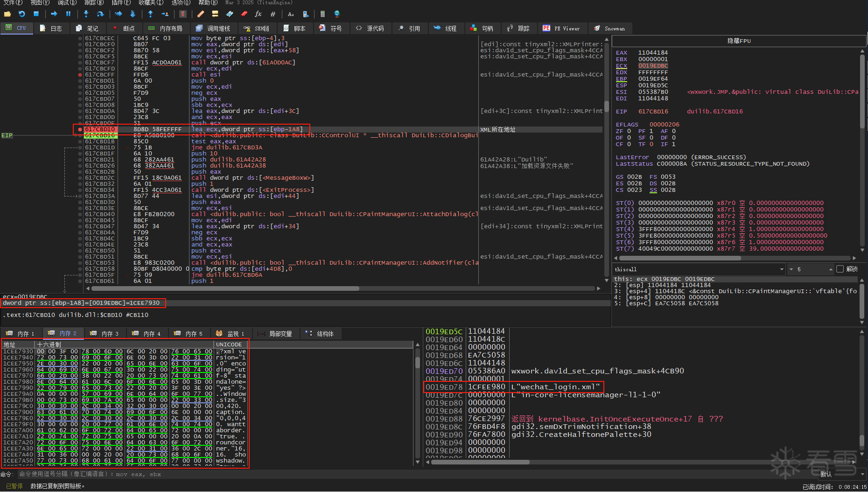
Task: Click the open file folder icon
Action: tap(7, 14)
